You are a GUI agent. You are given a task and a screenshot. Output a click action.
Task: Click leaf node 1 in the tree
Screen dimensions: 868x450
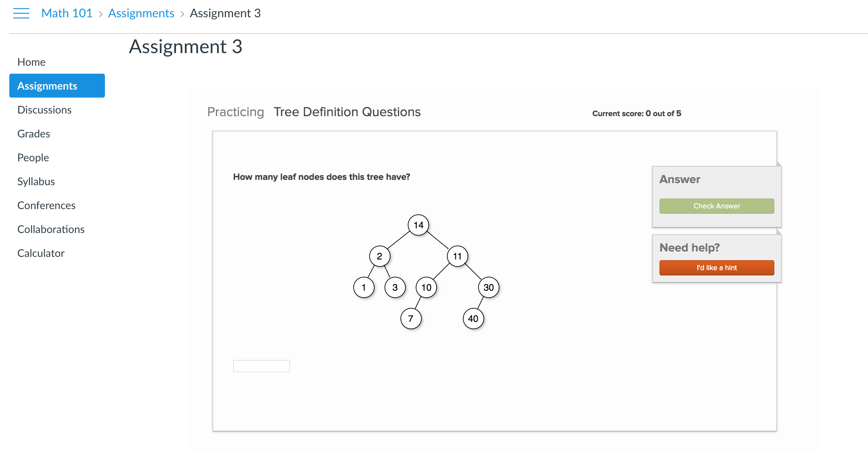[364, 287]
